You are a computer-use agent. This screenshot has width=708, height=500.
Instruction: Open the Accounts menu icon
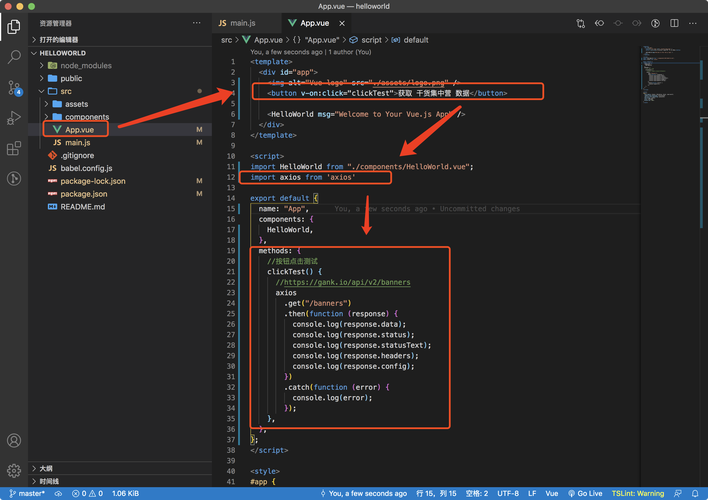coord(14,440)
